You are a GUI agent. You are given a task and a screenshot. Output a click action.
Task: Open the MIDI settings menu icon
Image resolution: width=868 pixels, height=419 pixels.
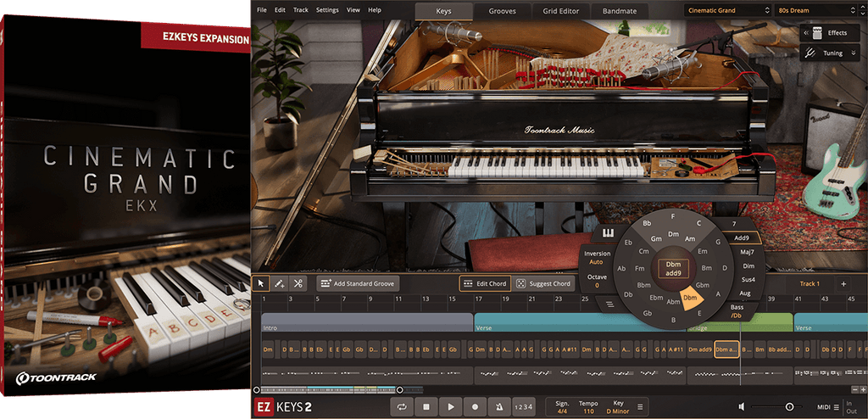(836, 407)
